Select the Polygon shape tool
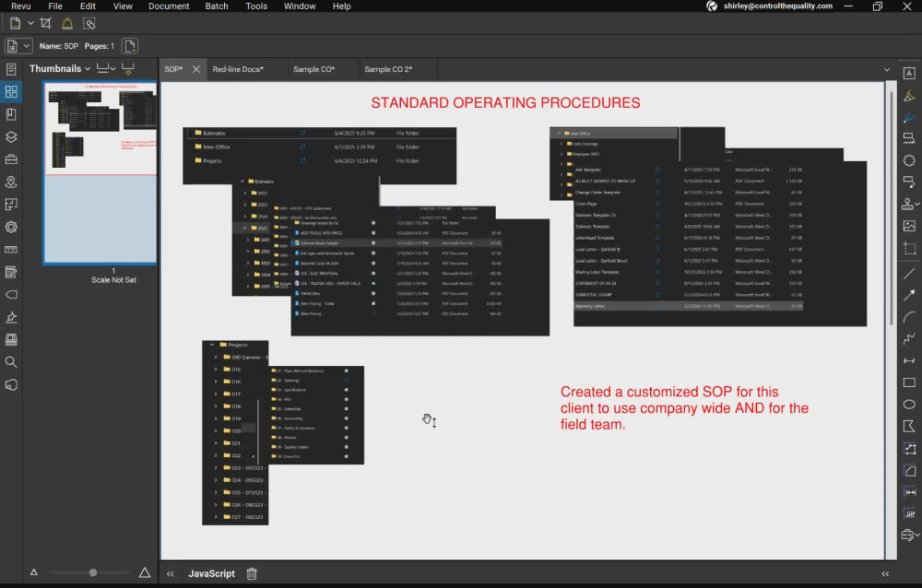Image resolution: width=922 pixels, height=588 pixels. coord(909,427)
